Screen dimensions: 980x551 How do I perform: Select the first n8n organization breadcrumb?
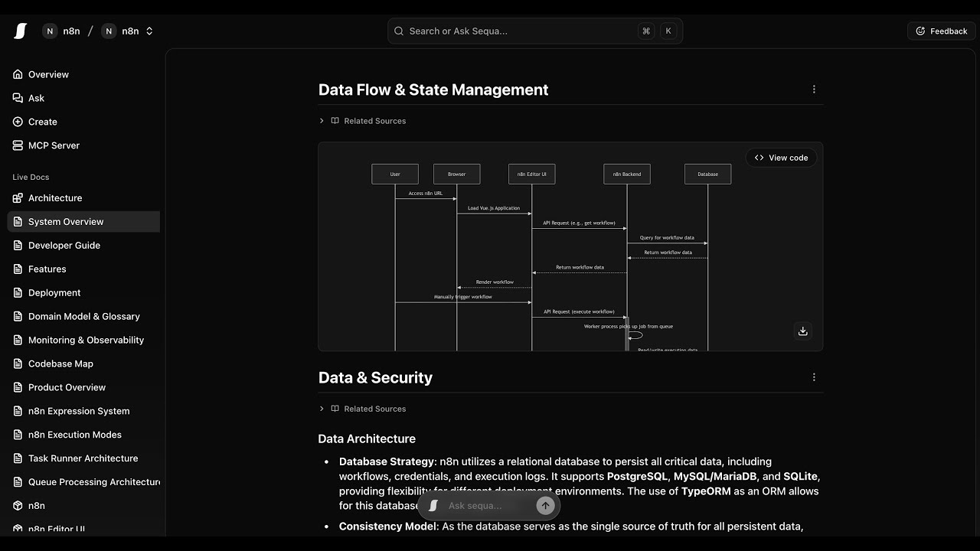click(61, 31)
